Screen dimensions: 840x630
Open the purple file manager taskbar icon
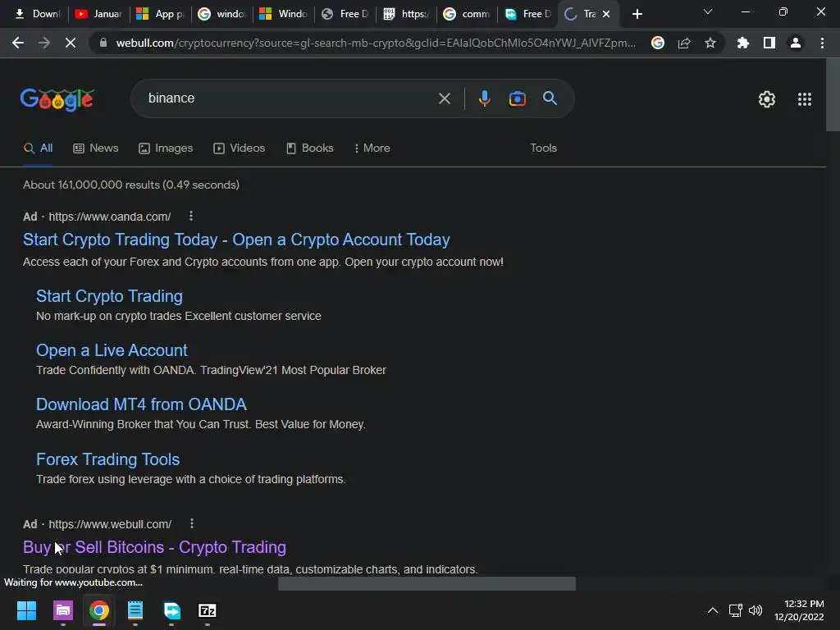pos(63,610)
